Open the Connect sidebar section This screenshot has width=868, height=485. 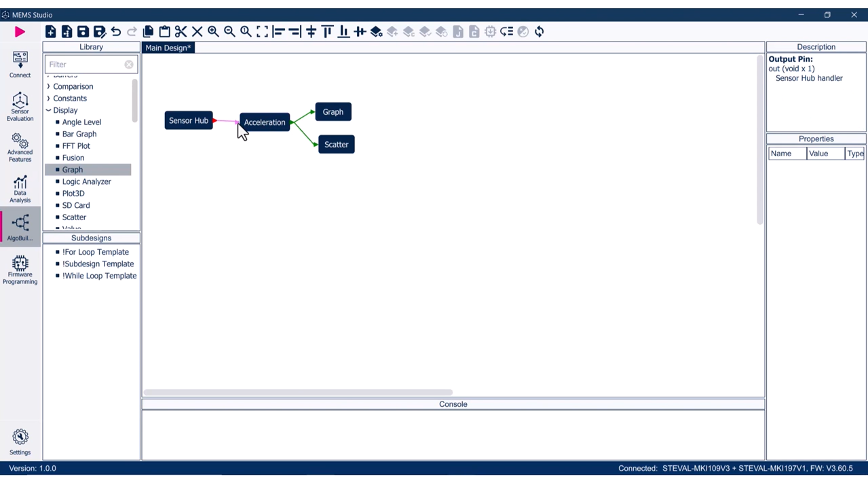pos(20,63)
